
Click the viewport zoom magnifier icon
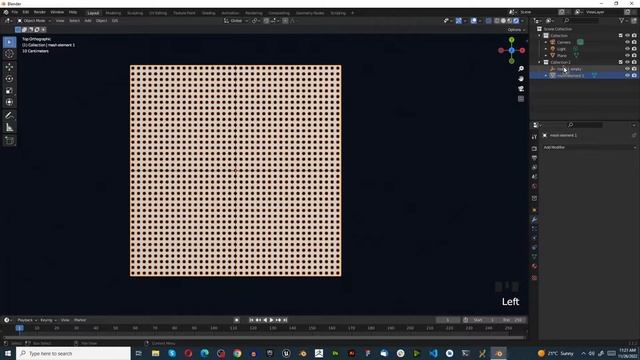click(x=521, y=69)
